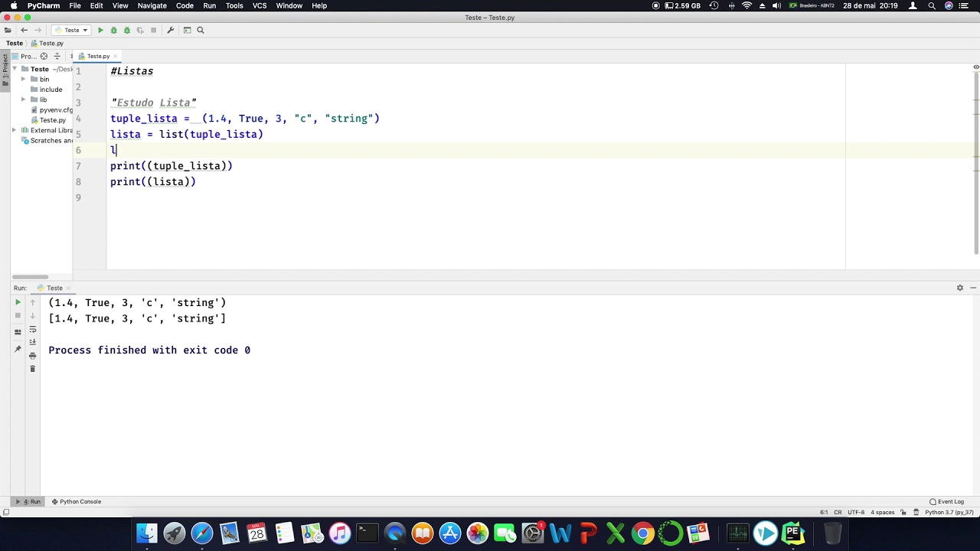Click up-stack-trace arrow in Run panel
Viewport: 980px width, 551px height.
[x=32, y=302]
